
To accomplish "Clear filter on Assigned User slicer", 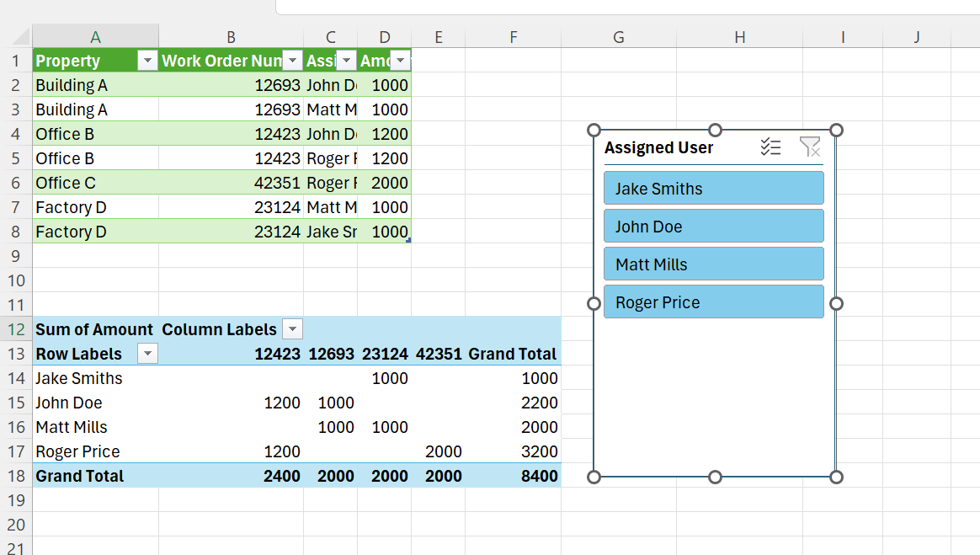I will pos(809,147).
